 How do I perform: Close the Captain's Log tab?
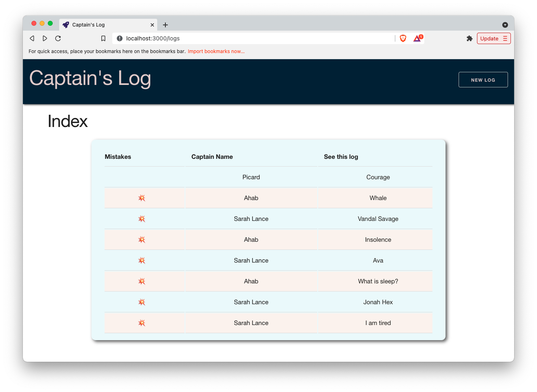tap(152, 25)
